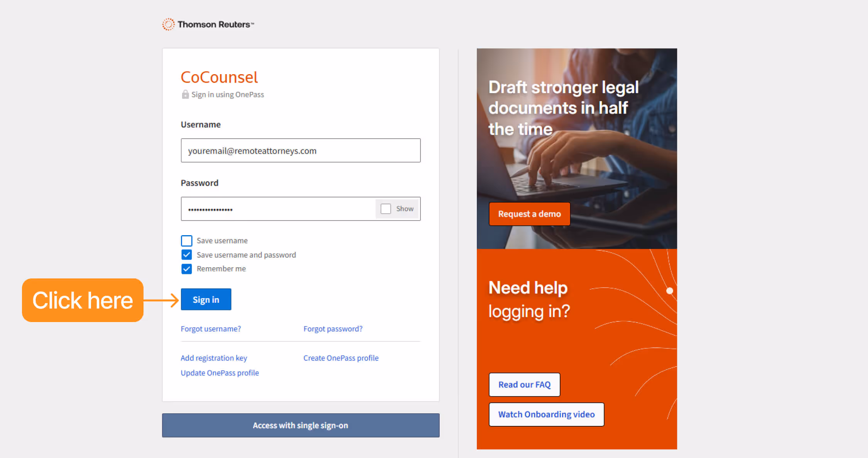This screenshot has height=458, width=868.
Task: Click the lock icon beside OnePass text
Action: (185, 94)
